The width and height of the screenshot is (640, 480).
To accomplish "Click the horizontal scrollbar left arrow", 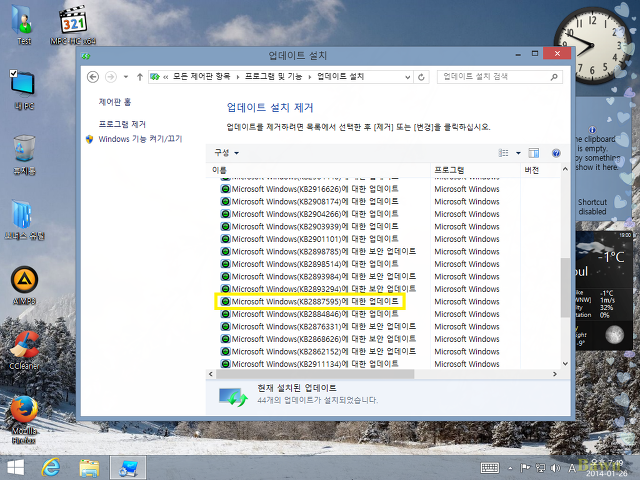I will click(x=211, y=374).
